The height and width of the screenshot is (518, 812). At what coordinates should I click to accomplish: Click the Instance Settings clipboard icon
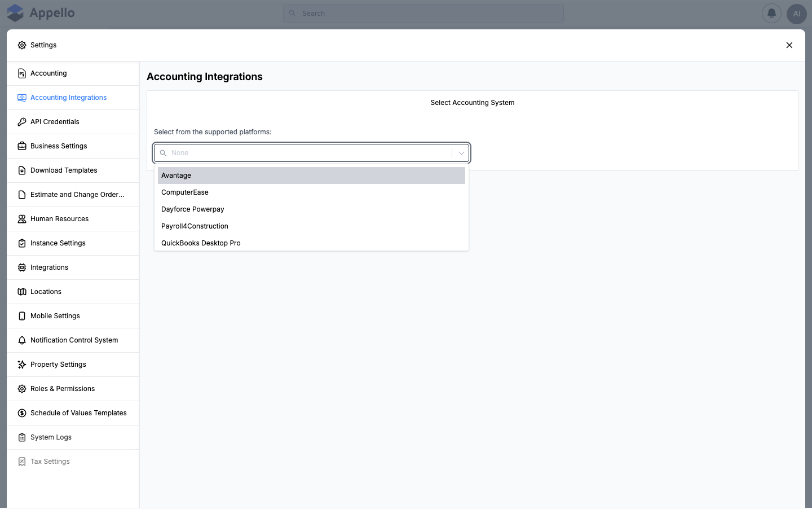pos(22,243)
